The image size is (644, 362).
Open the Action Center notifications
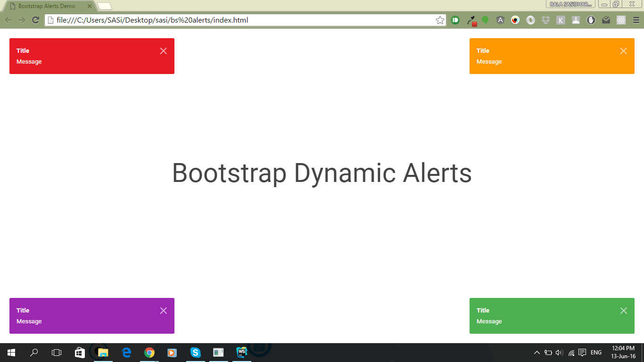[582, 353]
